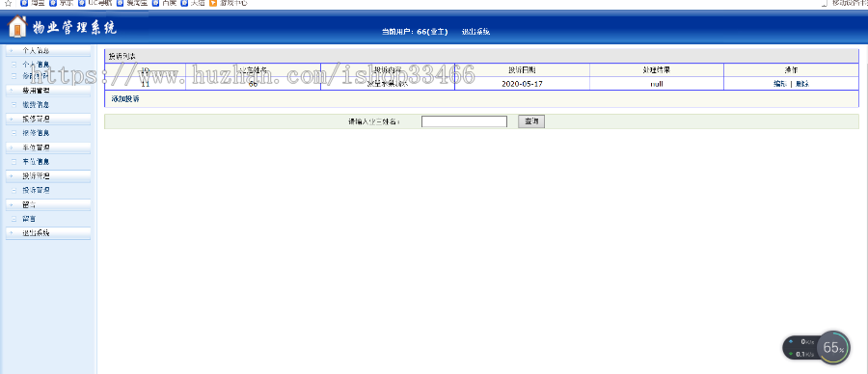Click the 查询 search button

[x=531, y=121]
